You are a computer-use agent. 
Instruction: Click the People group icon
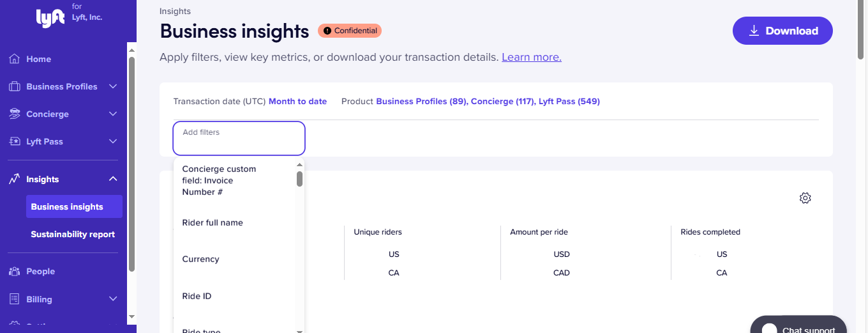(x=14, y=272)
